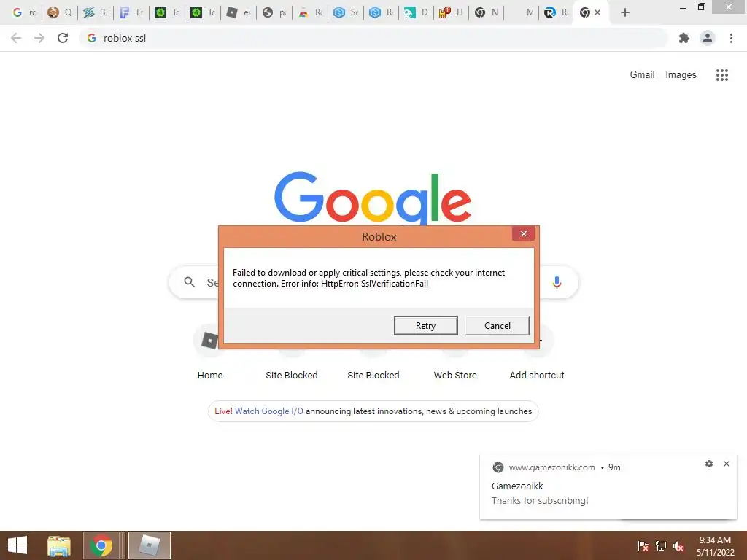Click the Chrome taskbar icon
Screen dimensions: 747x560
pyautogui.click(x=101, y=545)
